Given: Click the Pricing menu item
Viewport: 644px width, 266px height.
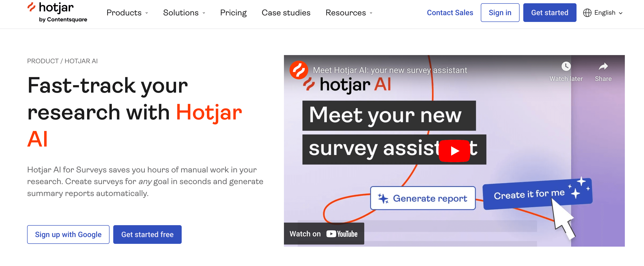Looking at the screenshot, I should tap(233, 13).
